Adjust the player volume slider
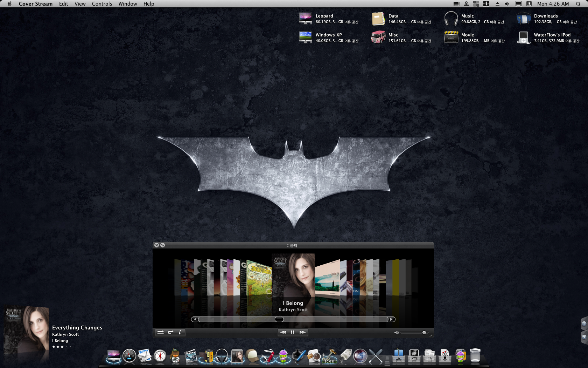Screen dimensions: 588x368 (x=414, y=333)
